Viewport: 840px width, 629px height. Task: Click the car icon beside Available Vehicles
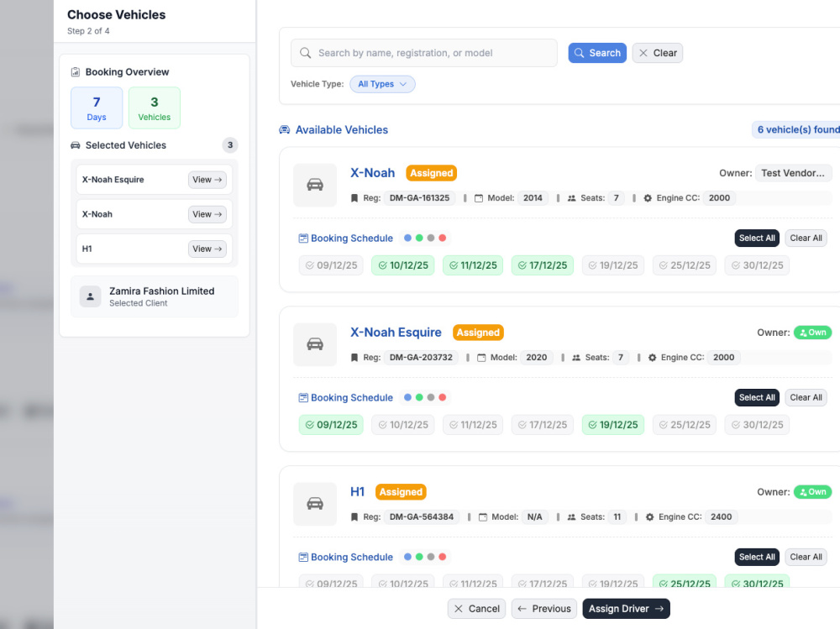(285, 129)
